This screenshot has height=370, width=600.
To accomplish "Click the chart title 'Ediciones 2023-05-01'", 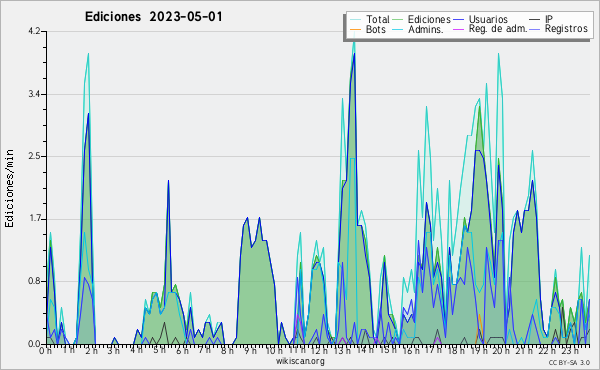I will click(153, 17).
